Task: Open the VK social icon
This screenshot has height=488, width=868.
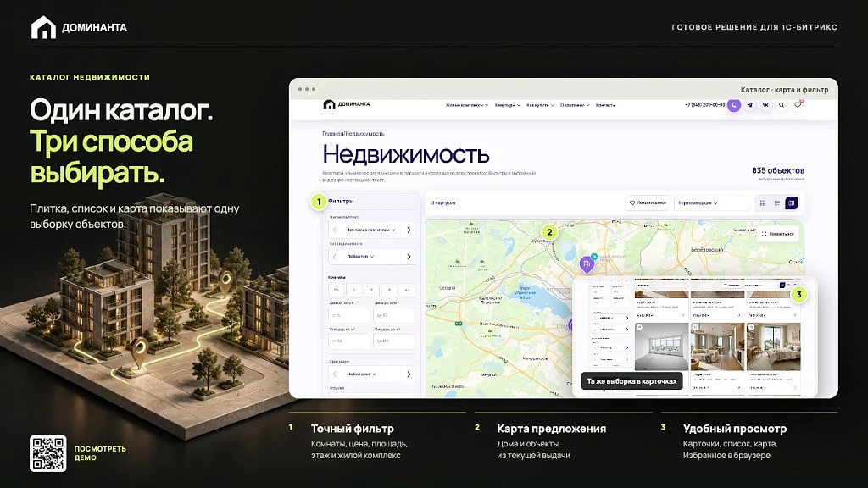Action: coord(765,105)
